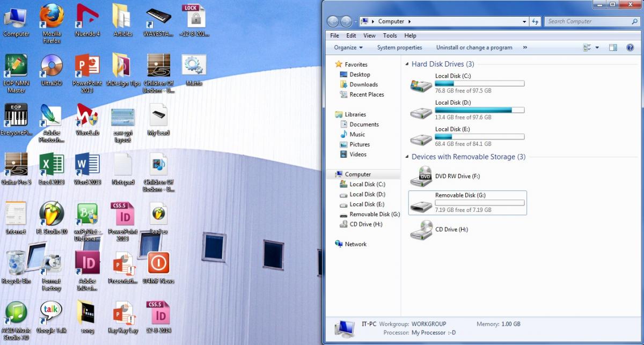Select the Word 2013 desktop shortcut
This screenshot has width=644, height=345.
87,169
